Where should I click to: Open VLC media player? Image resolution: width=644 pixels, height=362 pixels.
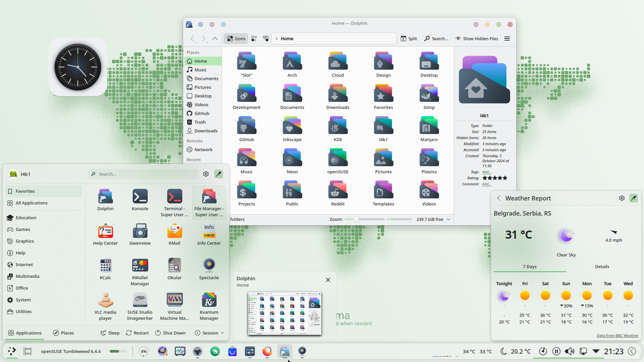coord(105,306)
